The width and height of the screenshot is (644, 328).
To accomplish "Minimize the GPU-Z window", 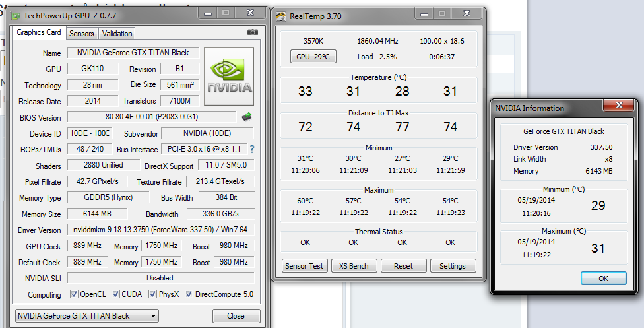I will pos(208,14).
